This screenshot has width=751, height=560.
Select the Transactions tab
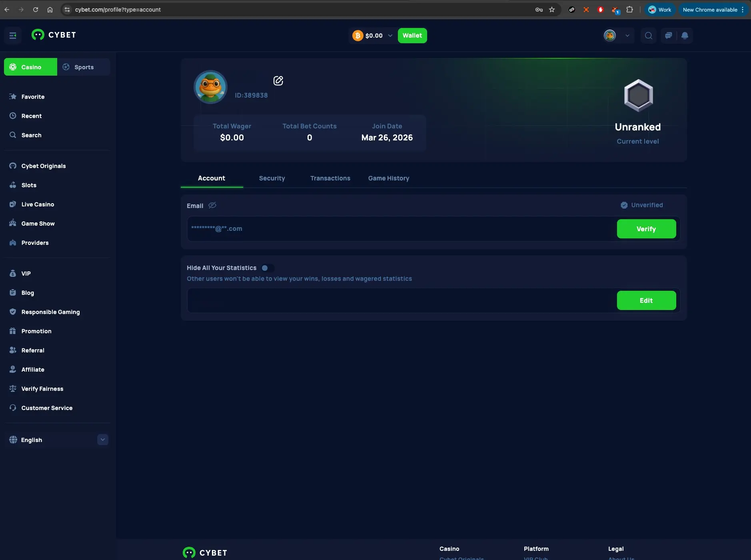point(330,178)
